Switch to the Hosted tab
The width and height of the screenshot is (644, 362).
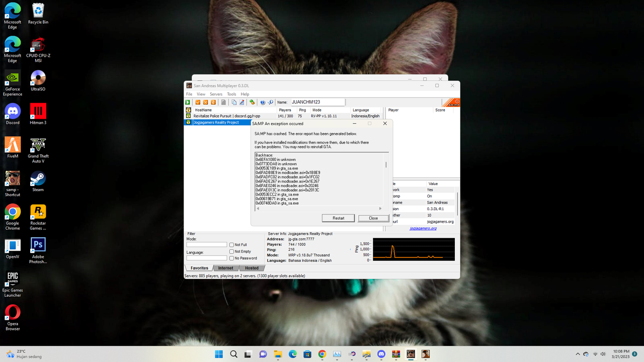252,268
